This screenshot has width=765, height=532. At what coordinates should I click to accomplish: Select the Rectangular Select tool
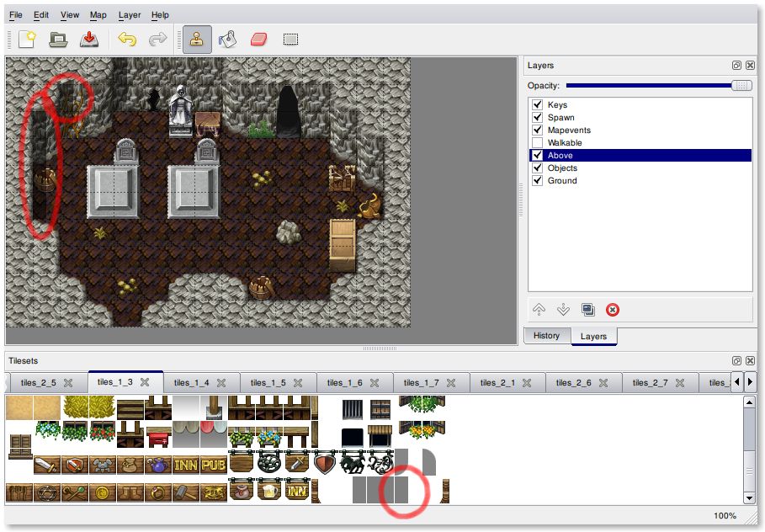tap(290, 39)
